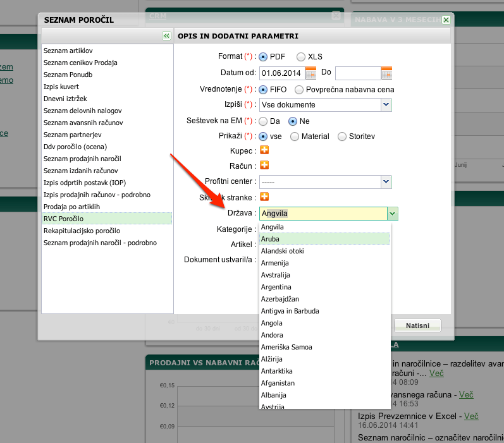The height and width of the screenshot is (443, 504).
Task: Click the Natisni print button
Action: tap(417, 325)
